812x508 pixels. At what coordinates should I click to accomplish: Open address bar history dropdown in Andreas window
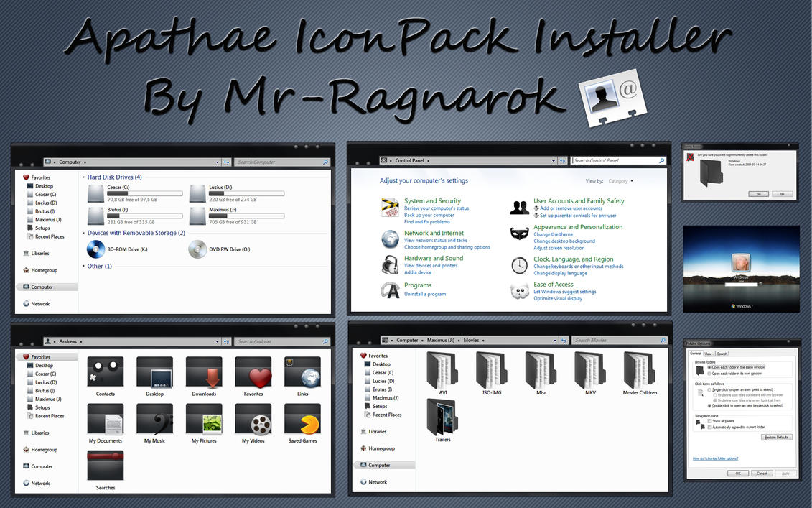pyautogui.click(x=217, y=341)
